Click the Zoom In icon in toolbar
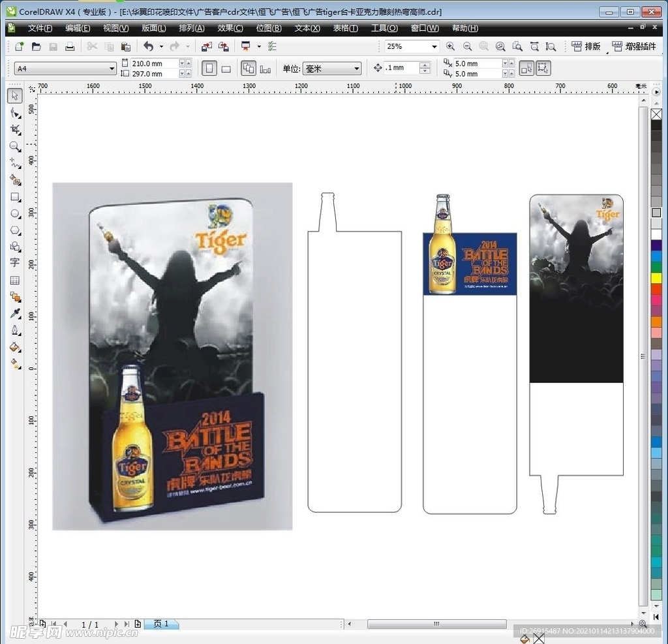This screenshot has height=644, width=668. tap(450, 46)
